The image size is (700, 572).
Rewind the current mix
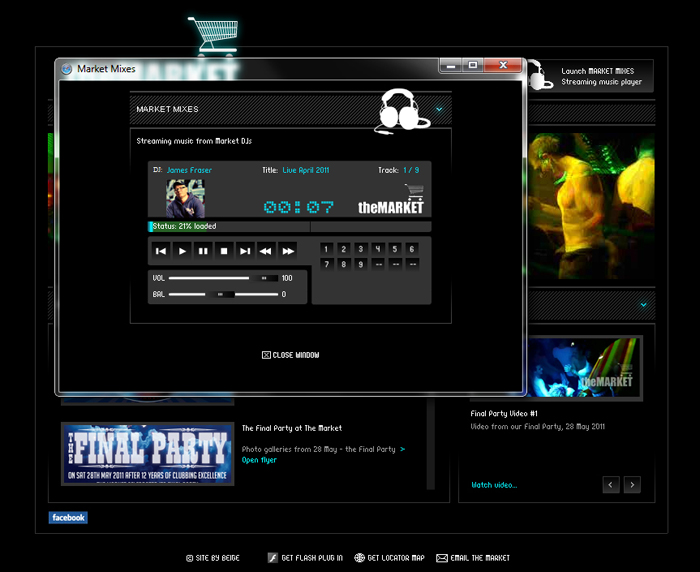click(266, 251)
